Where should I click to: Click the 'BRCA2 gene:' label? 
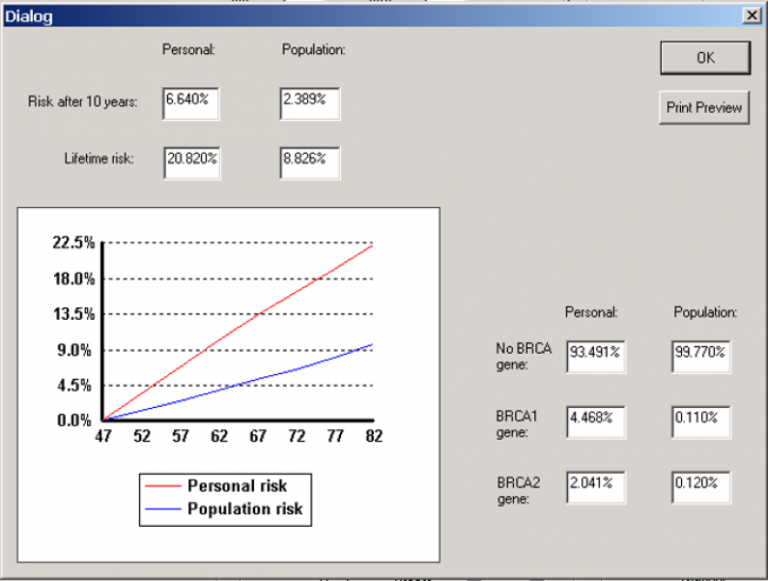pyautogui.click(x=518, y=491)
